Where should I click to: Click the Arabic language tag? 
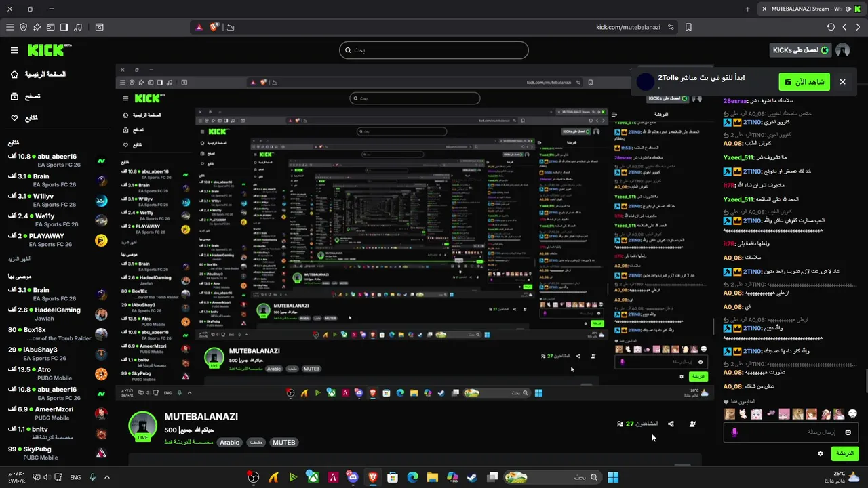pyautogui.click(x=229, y=443)
